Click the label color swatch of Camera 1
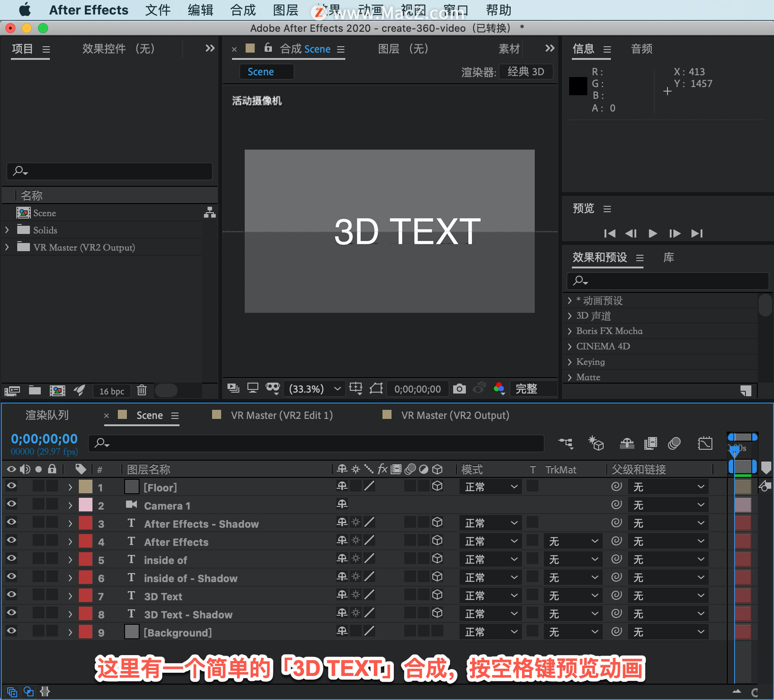This screenshot has height=700, width=774. 86,505
